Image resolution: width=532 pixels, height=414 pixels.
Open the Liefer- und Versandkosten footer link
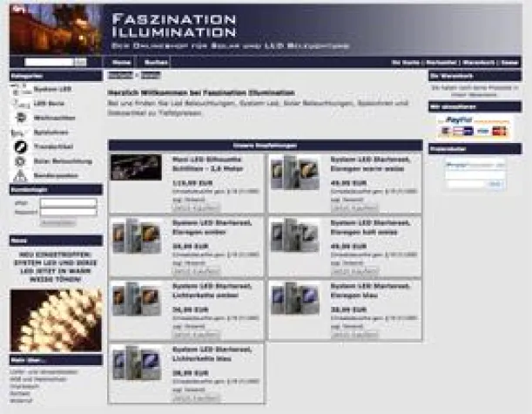coord(44,372)
